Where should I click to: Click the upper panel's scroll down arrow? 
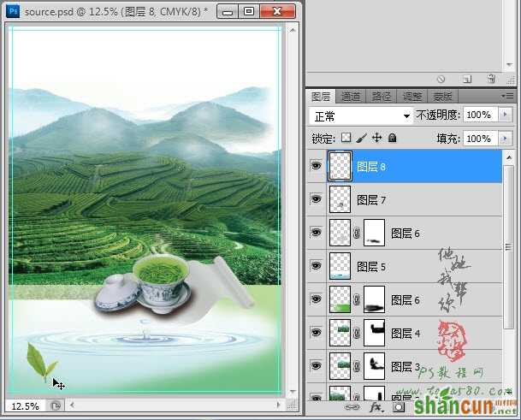tap(509, 64)
